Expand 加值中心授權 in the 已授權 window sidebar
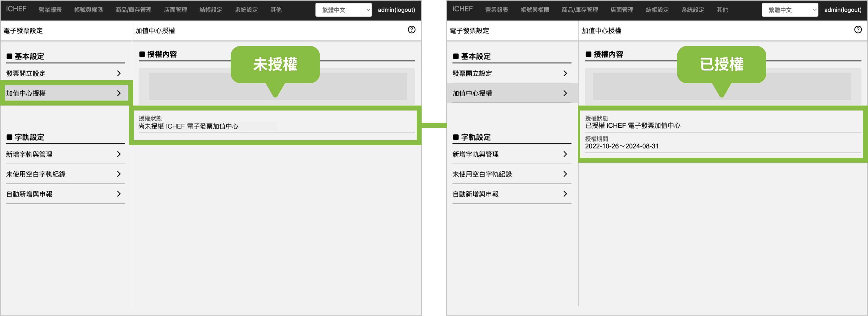 tap(565, 93)
